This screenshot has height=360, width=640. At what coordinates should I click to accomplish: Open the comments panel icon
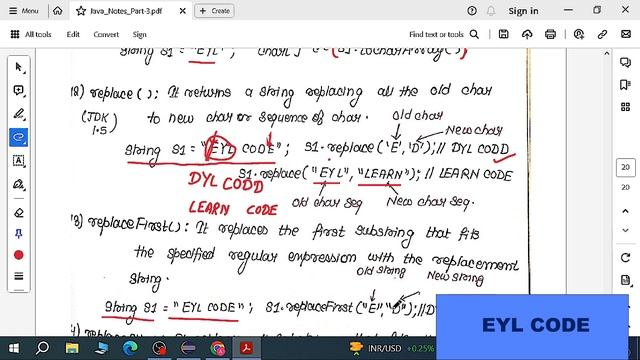(625, 62)
